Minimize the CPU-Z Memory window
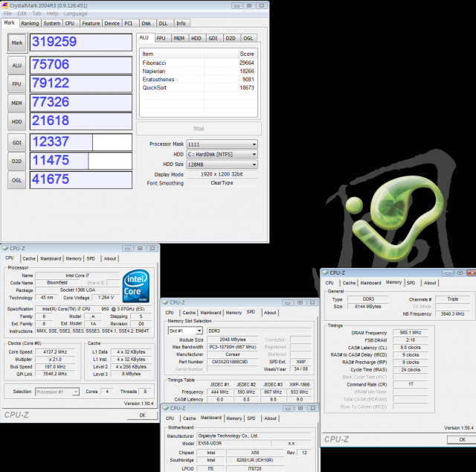 coord(448,272)
